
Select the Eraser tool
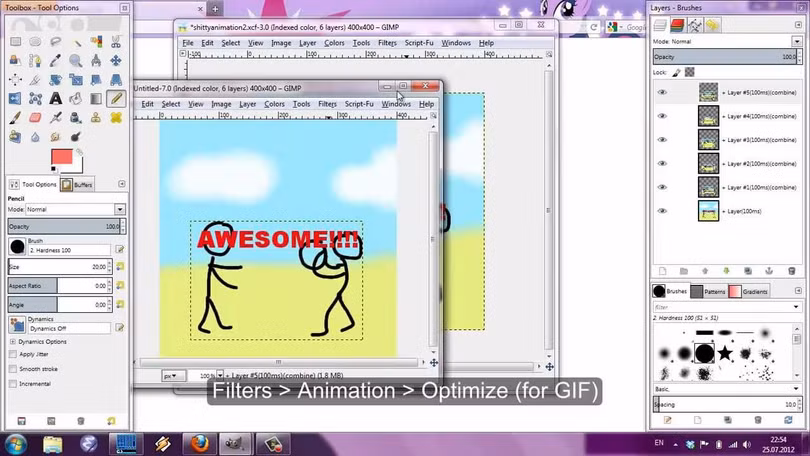pyautogui.click(x=35, y=118)
